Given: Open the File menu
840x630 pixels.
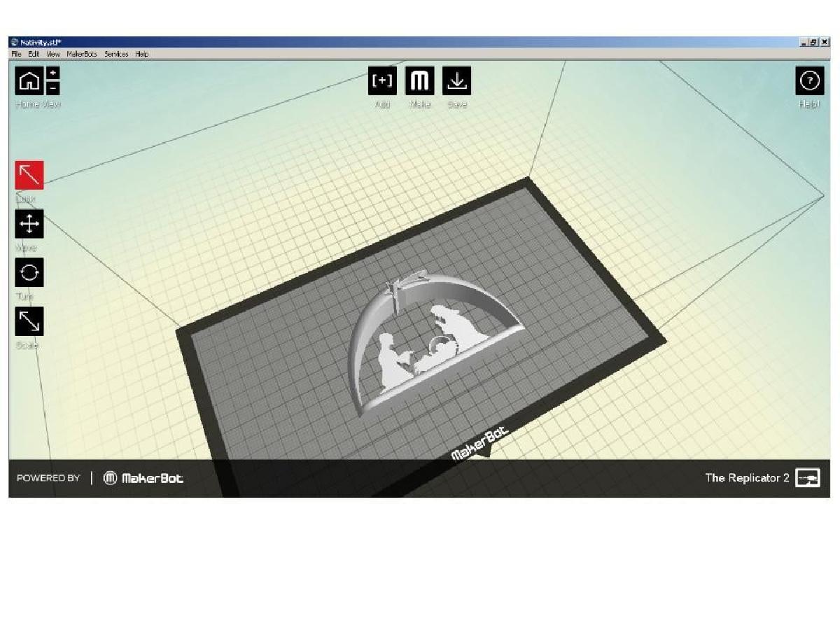Looking at the screenshot, I should pos(16,54).
